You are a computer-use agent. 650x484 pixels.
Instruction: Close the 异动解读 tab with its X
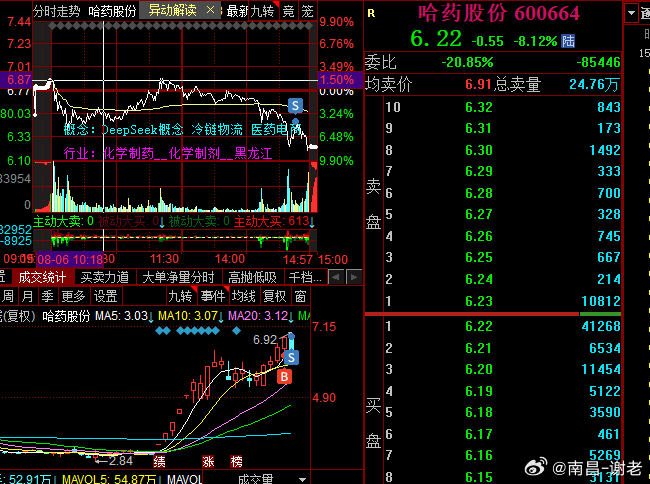point(211,10)
